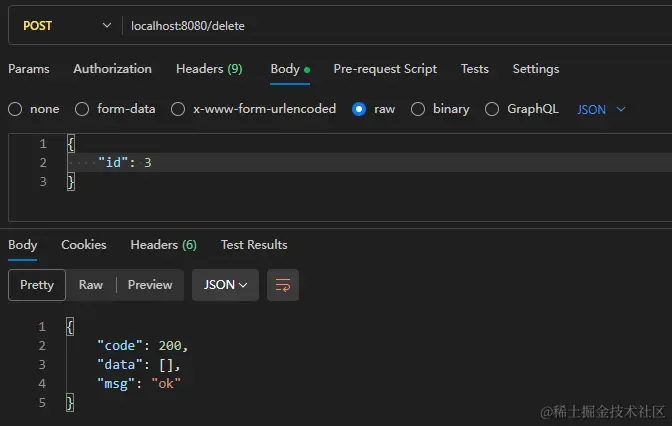Click the "data": [] response line
This screenshot has width=672, height=426.
(139, 365)
